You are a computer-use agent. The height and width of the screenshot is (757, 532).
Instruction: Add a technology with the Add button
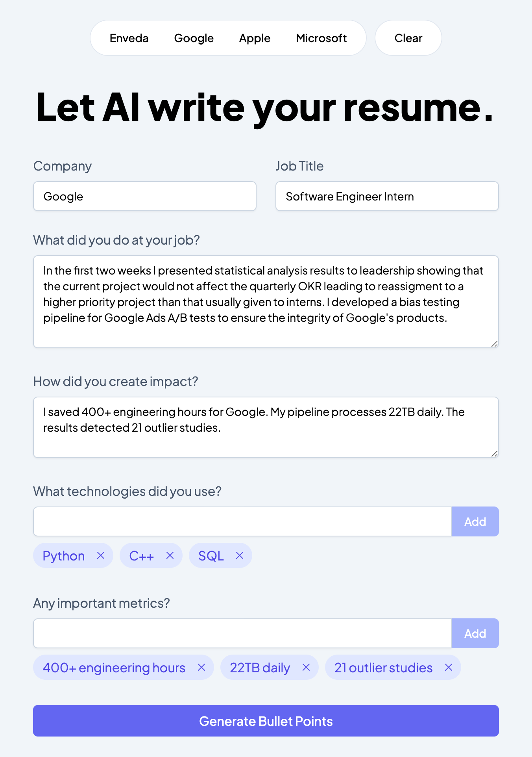pyautogui.click(x=475, y=521)
